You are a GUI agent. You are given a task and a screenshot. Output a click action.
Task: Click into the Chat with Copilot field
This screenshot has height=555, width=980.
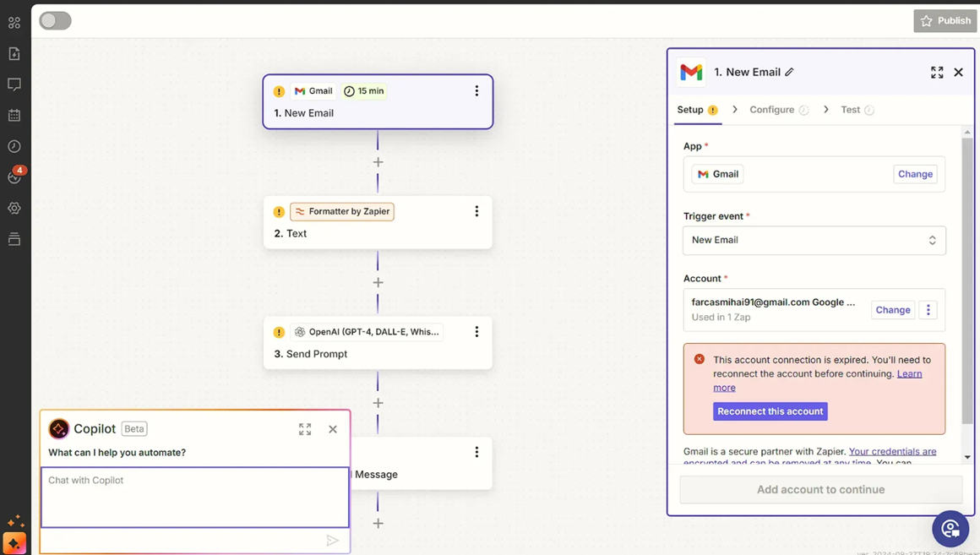[x=195, y=498]
